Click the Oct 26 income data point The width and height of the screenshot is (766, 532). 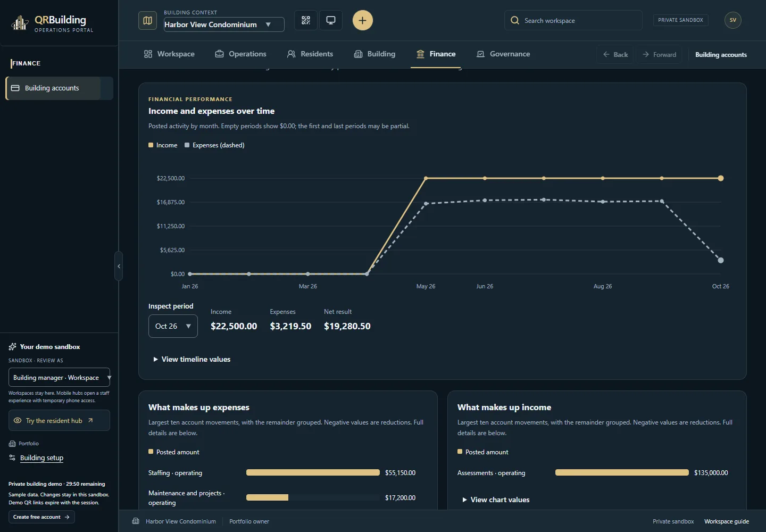point(721,178)
